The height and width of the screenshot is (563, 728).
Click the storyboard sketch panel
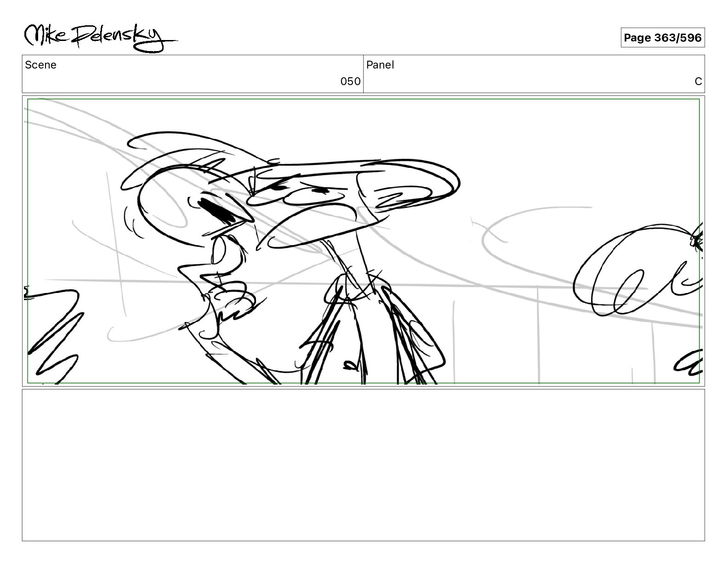pyautogui.click(x=363, y=241)
